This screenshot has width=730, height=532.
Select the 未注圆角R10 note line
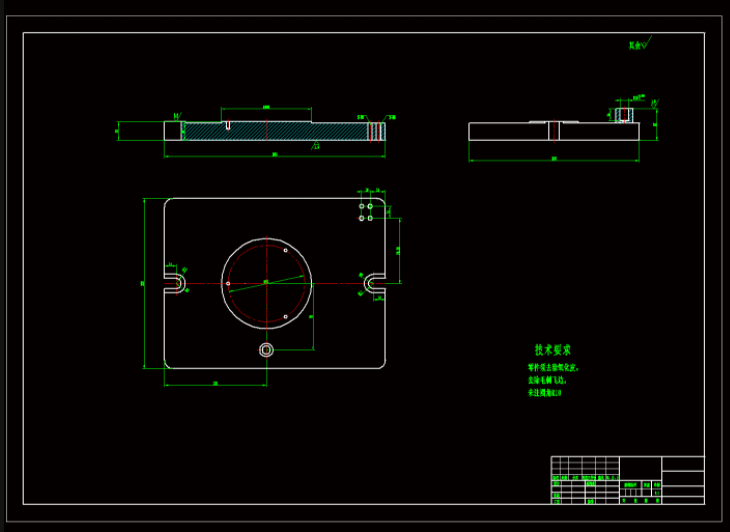click(544, 393)
